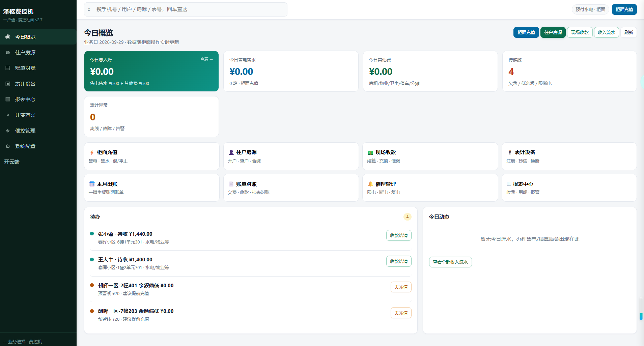Viewport: 644px width, 346px height.
Task: Go to 计费方案 in the sidebar
Action: click(x=38, y=115)
